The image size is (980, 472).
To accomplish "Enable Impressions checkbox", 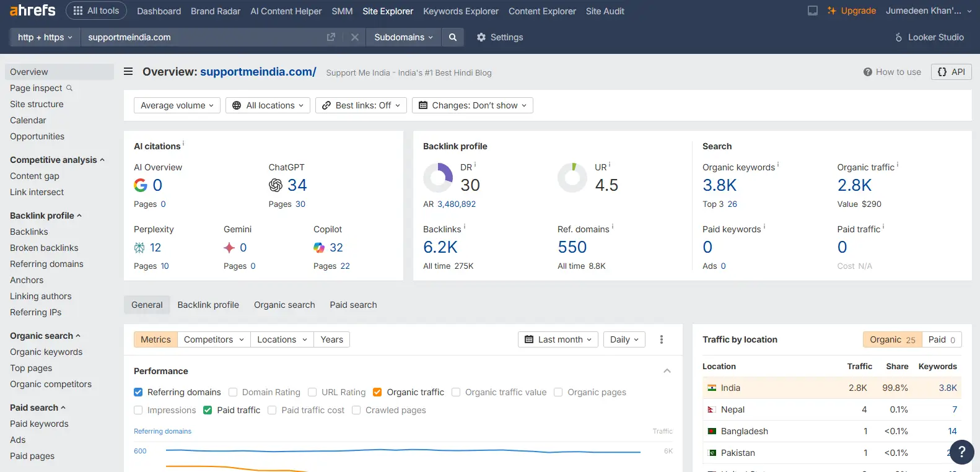I will [138, 410].
